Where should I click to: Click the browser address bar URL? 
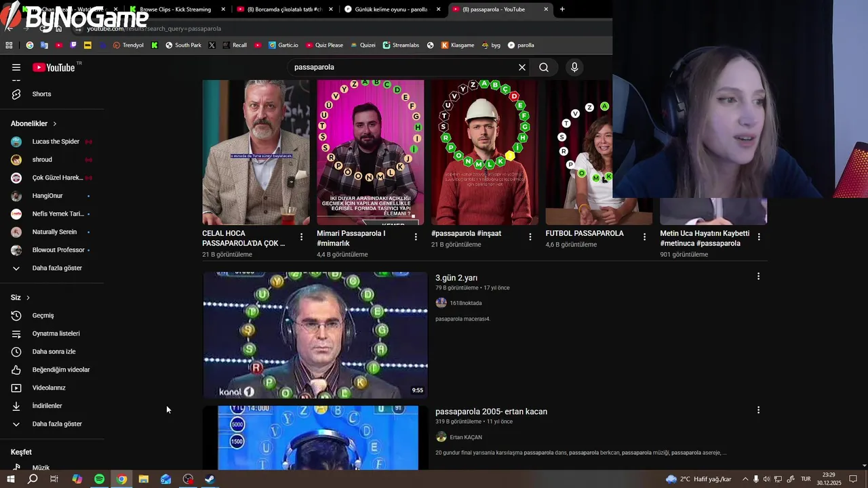pyautogui.click(x=154, y=28)
